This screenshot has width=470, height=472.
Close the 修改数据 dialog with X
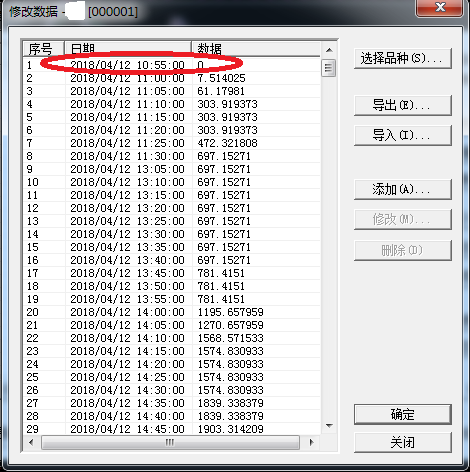tap(440, 7)
